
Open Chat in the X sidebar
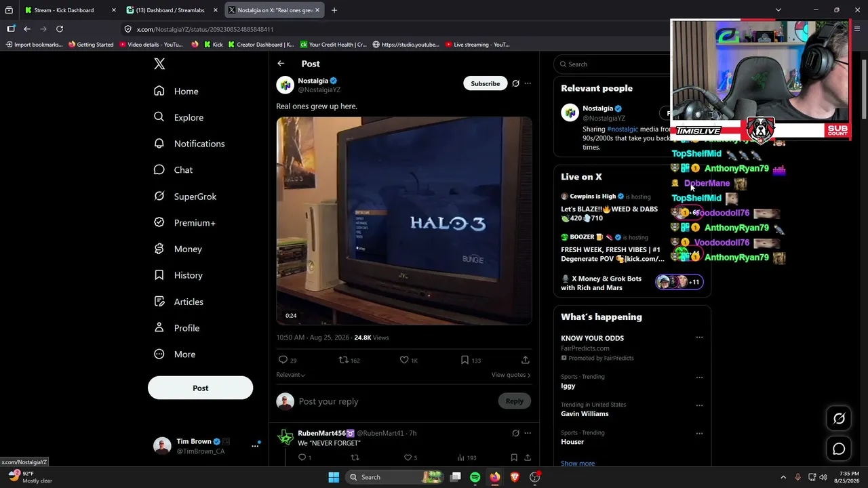173,170
